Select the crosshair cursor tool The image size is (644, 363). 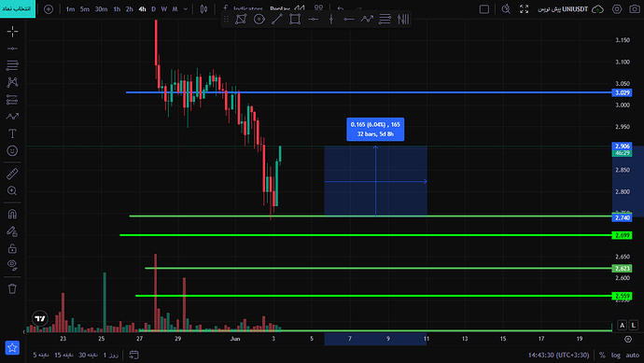pyautogui.click(x=12, y=31)
